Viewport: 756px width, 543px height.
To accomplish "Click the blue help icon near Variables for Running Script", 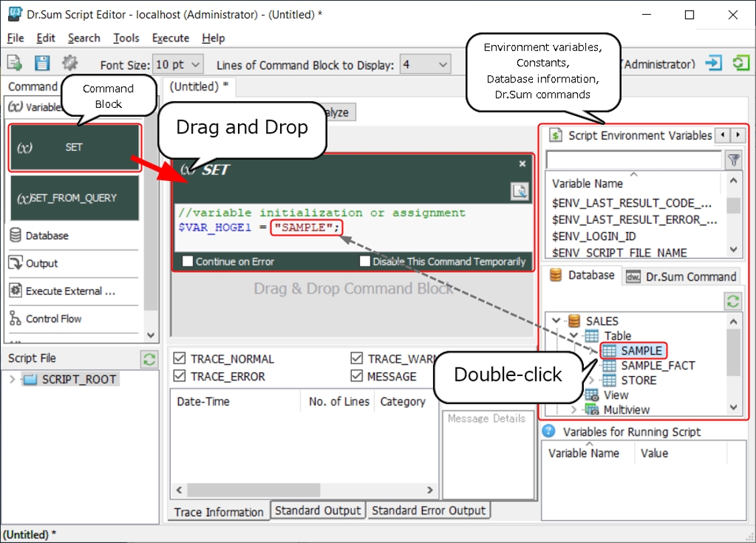I will pos(549,432).
